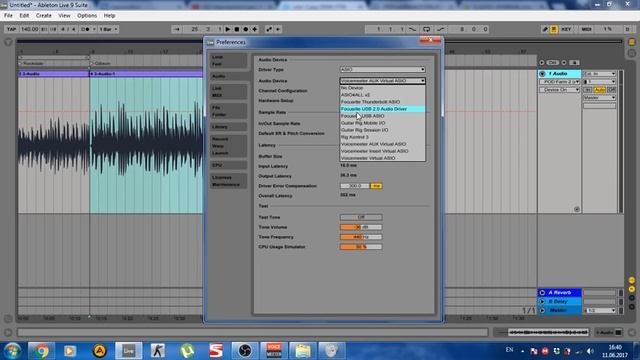Toggle the Test Tone Off button
The height and width of the screenshot is (360, 640).
[x=361, y=217]
